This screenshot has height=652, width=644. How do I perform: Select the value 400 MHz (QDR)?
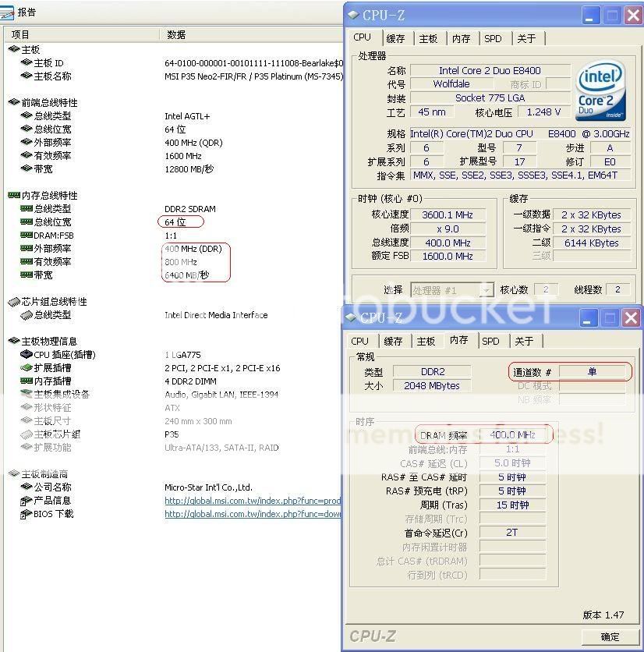[x=193, y=143]
